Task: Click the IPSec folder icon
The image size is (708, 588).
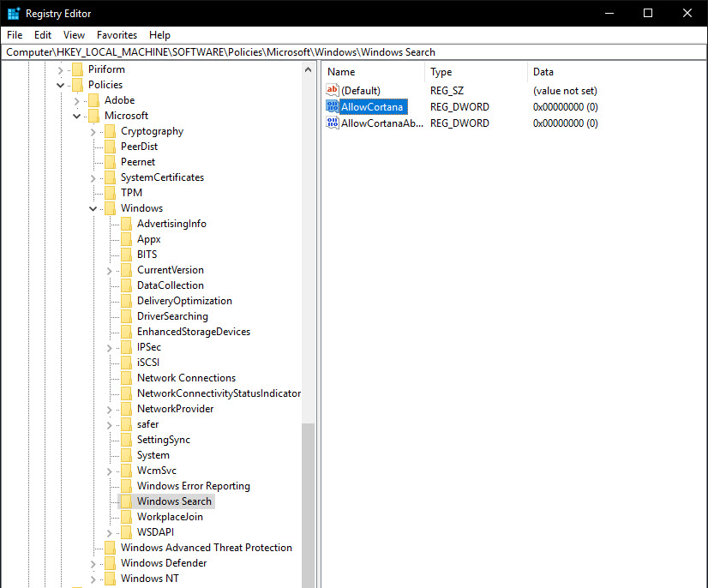Action: click(127, 347)
